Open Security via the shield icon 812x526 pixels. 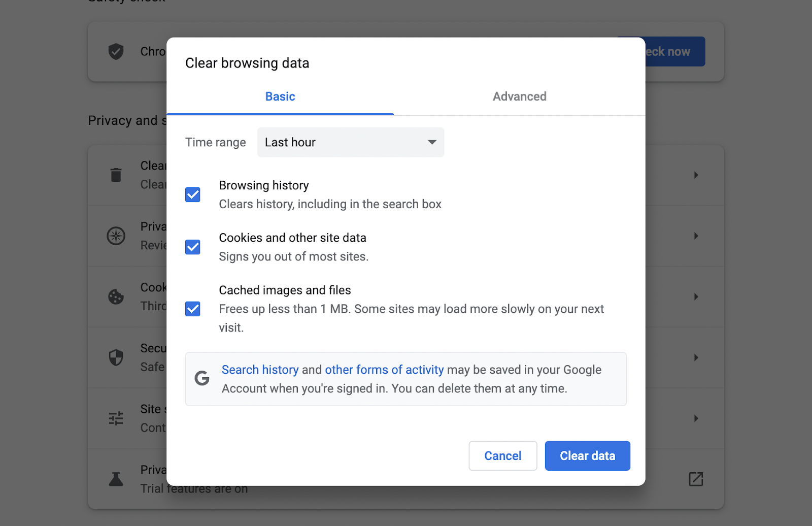[x=116, y=357]
